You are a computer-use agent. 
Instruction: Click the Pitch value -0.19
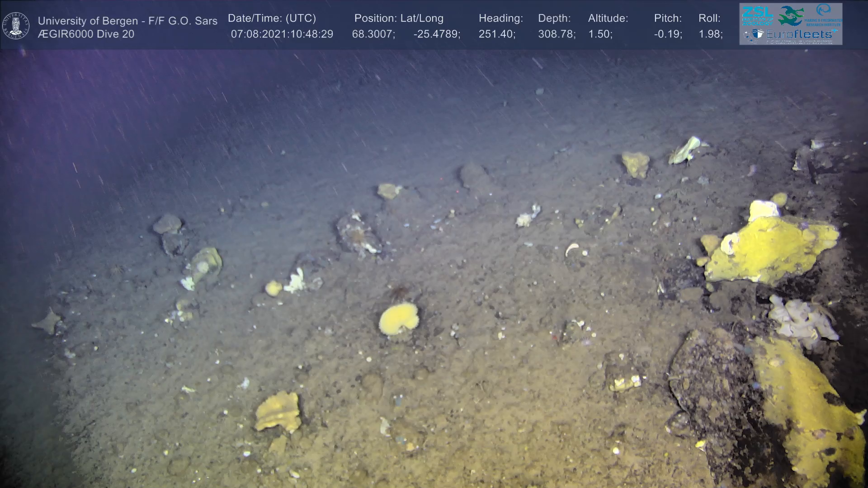point(668,34)
